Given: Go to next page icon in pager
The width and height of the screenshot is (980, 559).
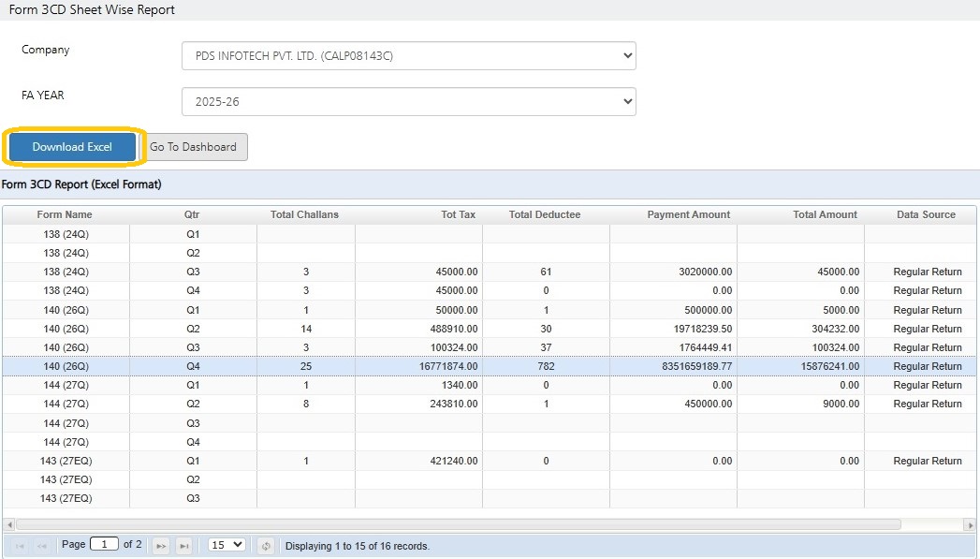Looking at the screenshot, I should click(161, 546).
